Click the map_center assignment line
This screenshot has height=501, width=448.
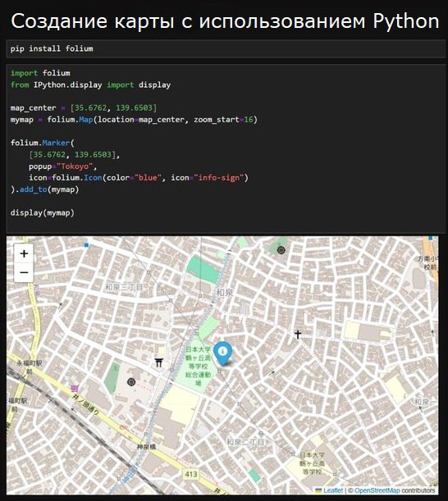pyautogui.click(x=84, y=108)
